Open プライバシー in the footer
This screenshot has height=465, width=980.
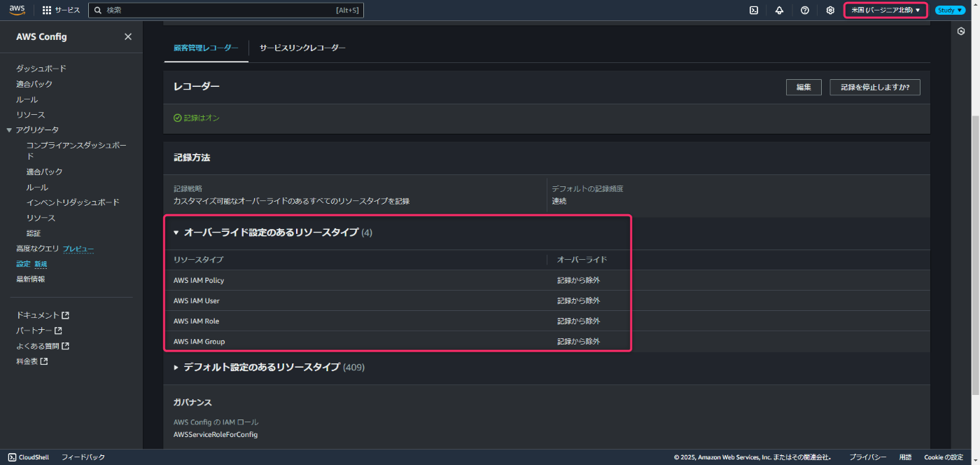click(868, 457)
